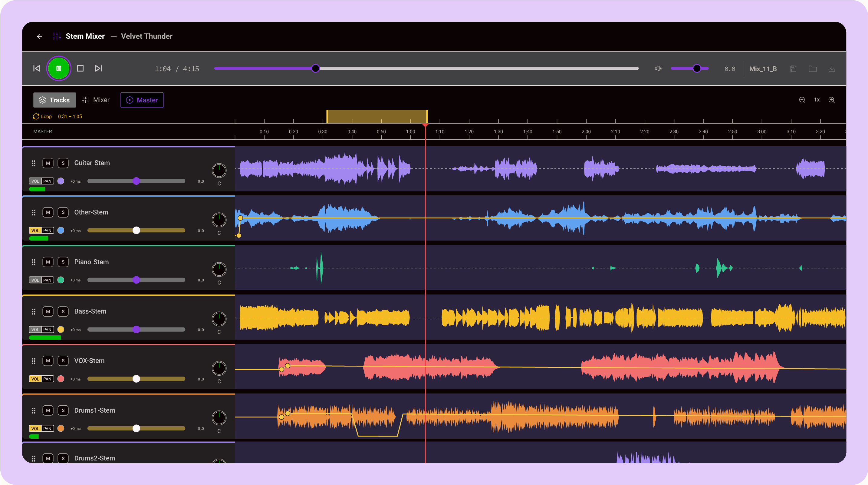
Task: Solo the Bass-Stem track
Action: [63, 311]
